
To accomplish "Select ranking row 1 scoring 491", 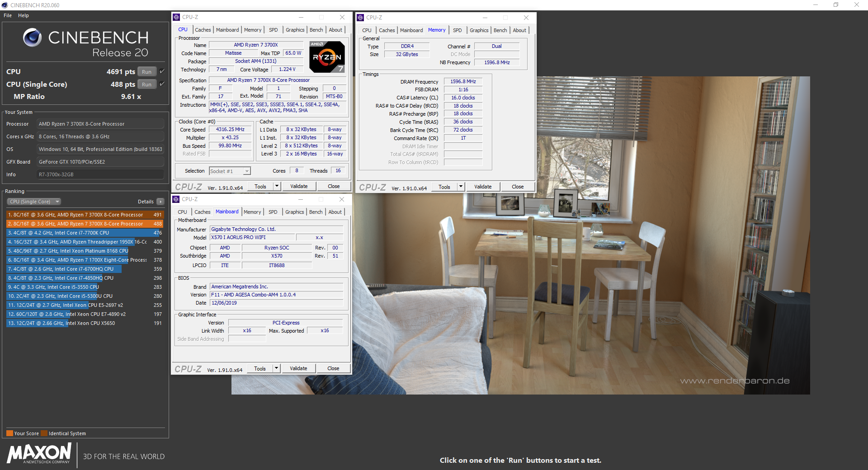I will [x=85, y=215].
